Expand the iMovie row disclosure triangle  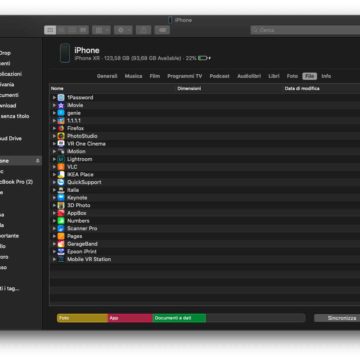54,105
